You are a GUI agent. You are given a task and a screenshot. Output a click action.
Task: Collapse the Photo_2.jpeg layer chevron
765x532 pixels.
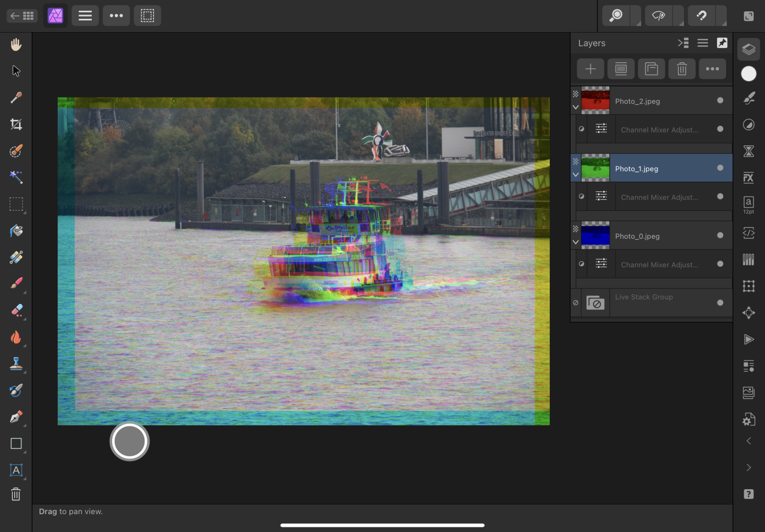tap(576, 107)
